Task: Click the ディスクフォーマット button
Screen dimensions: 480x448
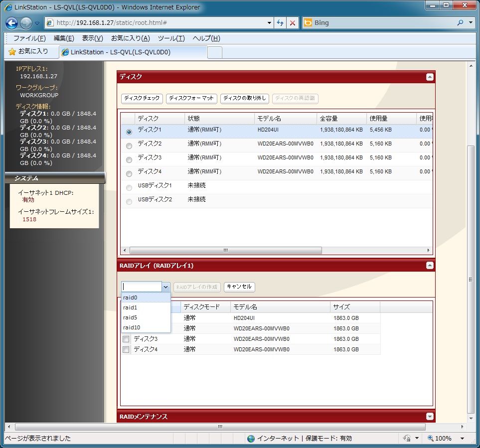Action: coord(191,98)
